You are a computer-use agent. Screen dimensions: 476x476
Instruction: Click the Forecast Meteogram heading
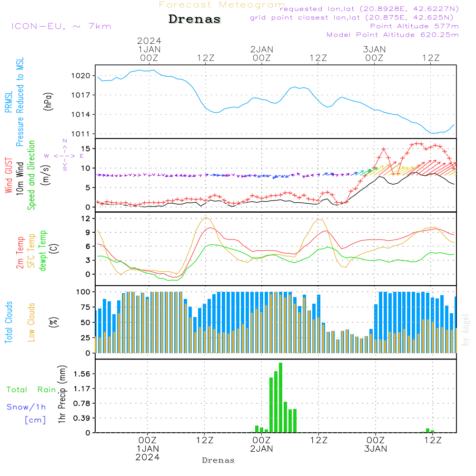221,5
